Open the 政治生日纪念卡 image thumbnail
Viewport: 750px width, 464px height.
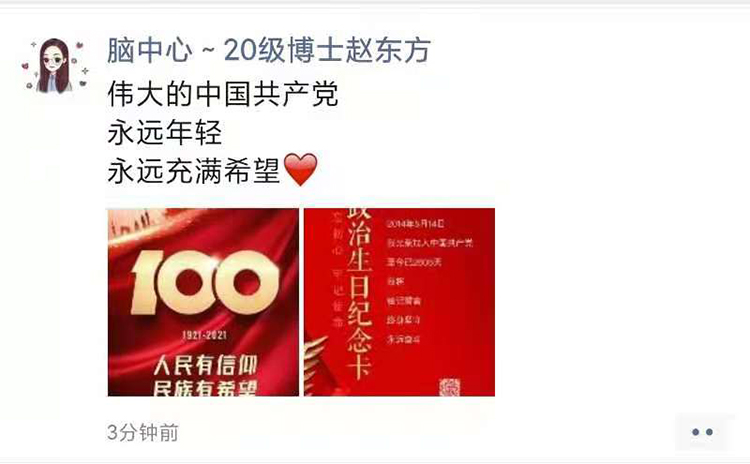(x=399, y=302)
